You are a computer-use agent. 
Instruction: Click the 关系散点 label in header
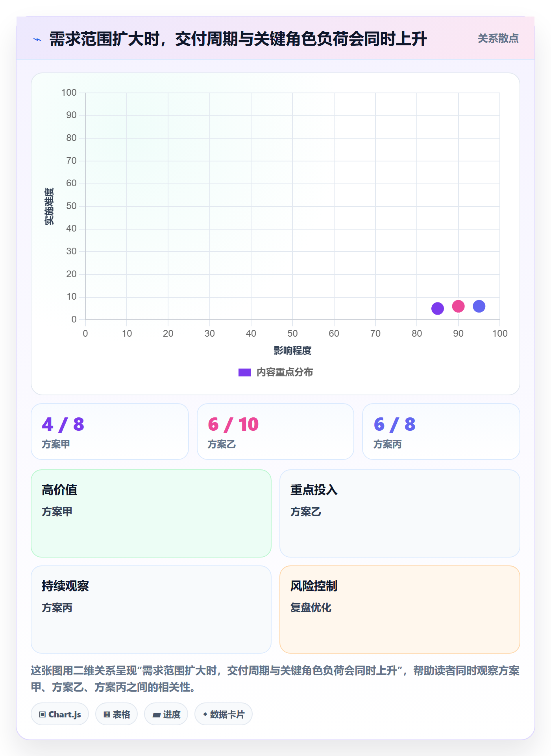click(498, 39)
